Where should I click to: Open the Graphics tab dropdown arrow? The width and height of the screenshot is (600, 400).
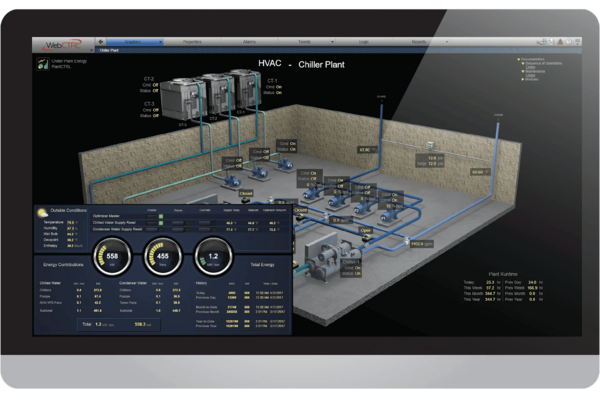click(x=160, y=42)
